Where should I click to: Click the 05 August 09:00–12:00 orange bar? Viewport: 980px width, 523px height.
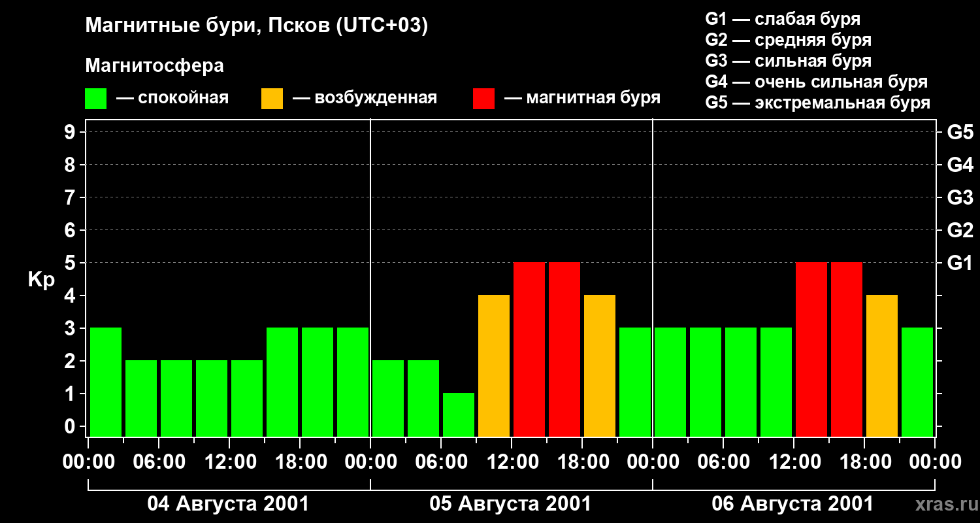tap(494, 365)
